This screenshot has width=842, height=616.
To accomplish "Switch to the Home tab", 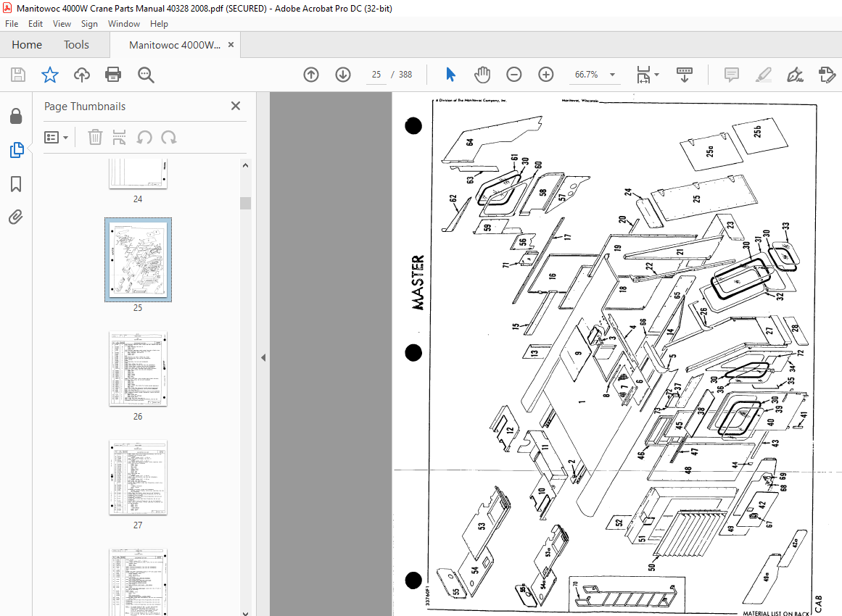I will tap(27, 44).
